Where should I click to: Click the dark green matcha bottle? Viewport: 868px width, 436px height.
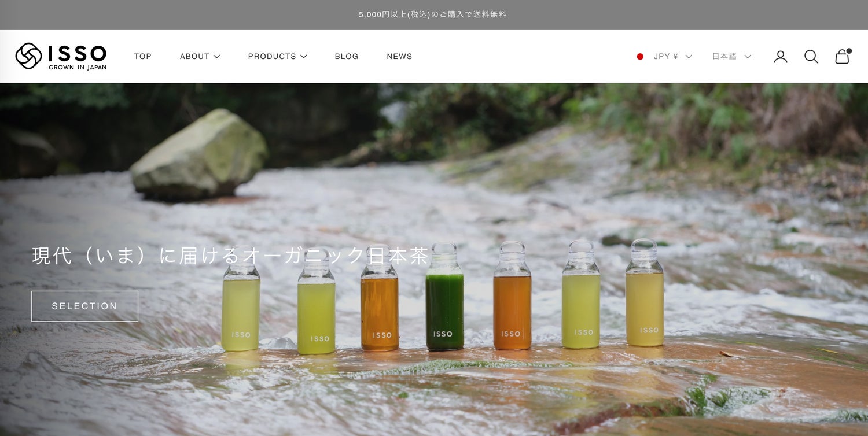coord(444,306)
